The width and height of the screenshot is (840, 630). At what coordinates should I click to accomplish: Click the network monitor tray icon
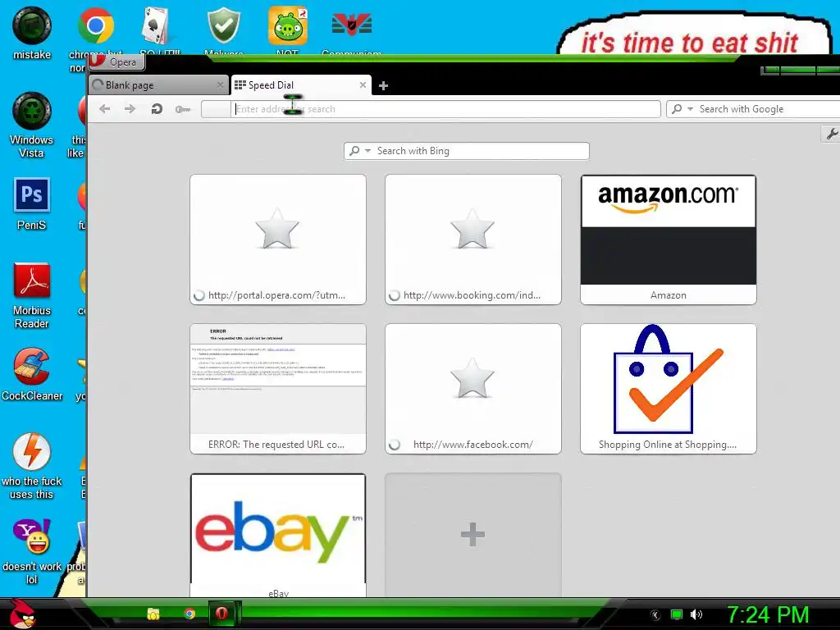click(x=677, y=614)
